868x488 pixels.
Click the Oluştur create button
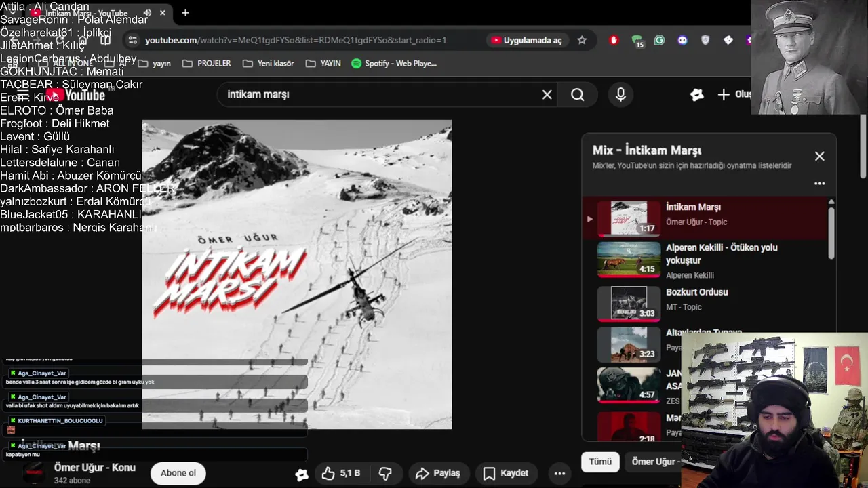click(x=734, y=94)
